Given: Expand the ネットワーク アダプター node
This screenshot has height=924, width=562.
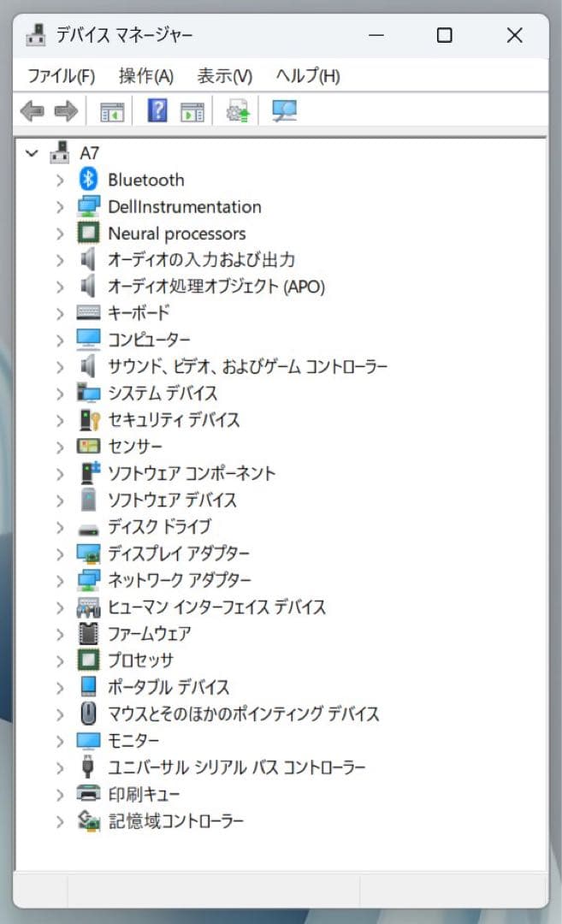Looking at the screenshot, I should [59, 580].
